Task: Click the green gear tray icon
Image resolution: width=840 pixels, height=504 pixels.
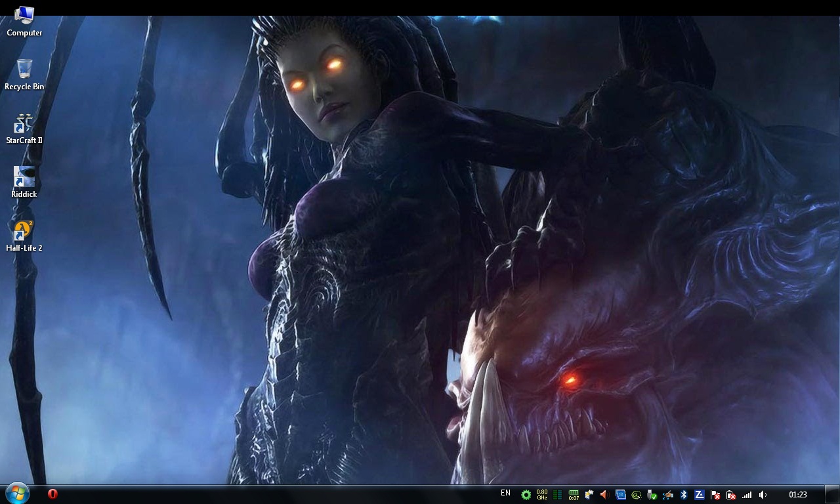Action: click(x=526, y=495)
